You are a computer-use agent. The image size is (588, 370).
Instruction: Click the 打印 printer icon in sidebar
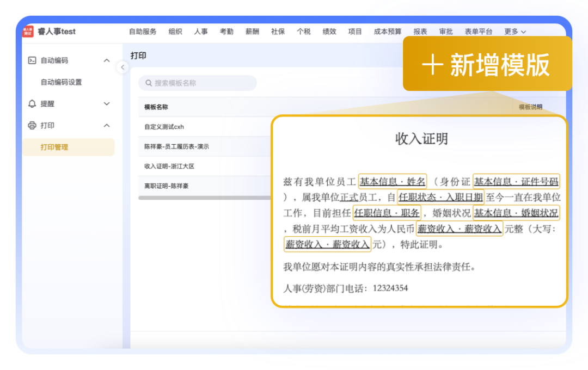pyautogui.click(x=32, y=126)
